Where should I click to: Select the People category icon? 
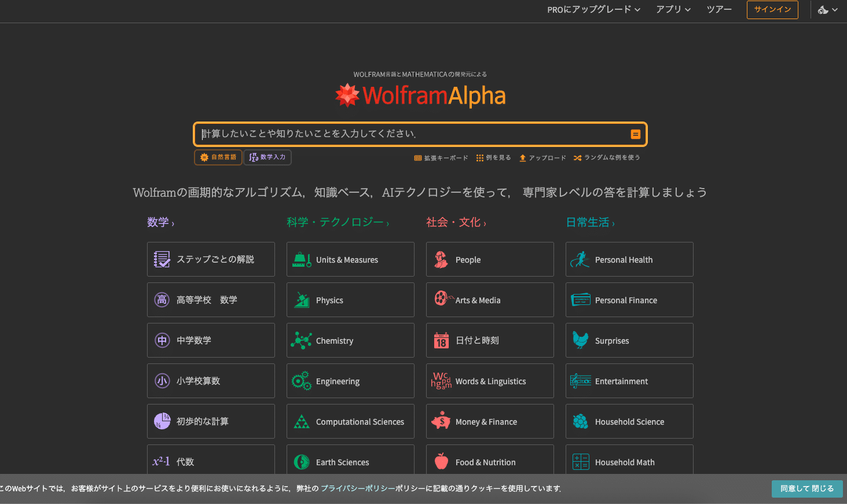click(441, 259)
